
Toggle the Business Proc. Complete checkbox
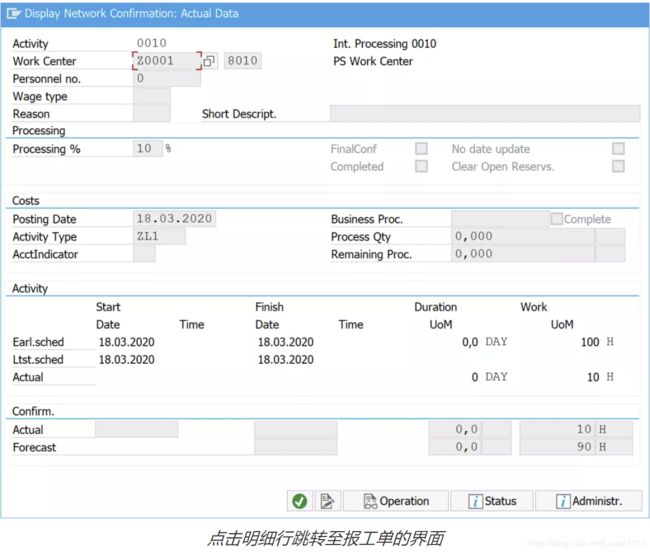557,218
